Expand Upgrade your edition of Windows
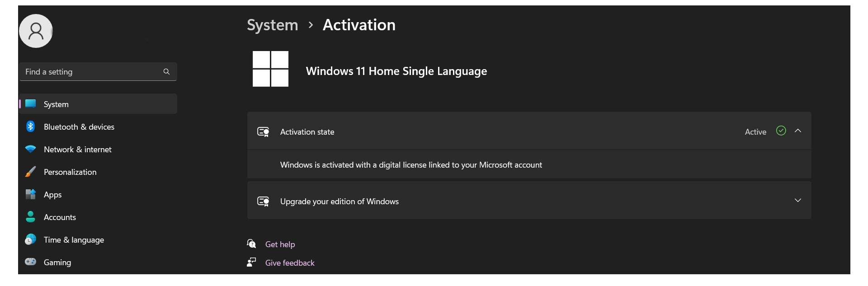 click(x=798, y=200)
